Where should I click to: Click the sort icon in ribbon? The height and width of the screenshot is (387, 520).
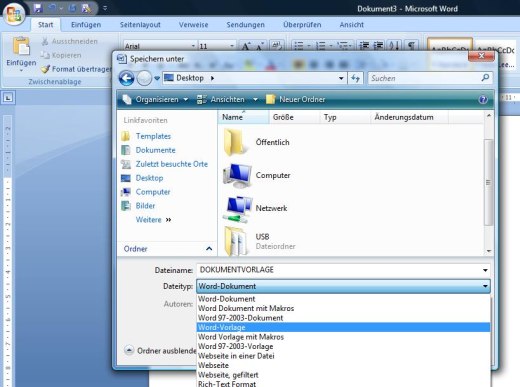[x=394, y=45]
